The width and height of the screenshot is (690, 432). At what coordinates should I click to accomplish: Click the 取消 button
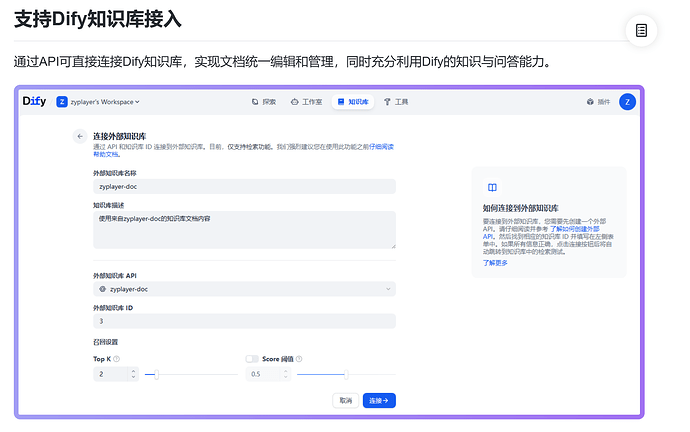click(345, 400)
